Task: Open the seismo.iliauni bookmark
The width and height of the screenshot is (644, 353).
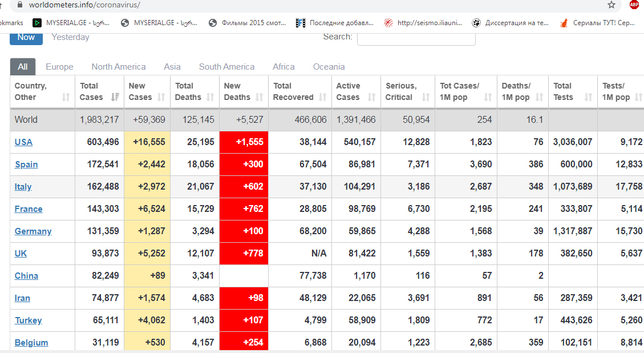Action: point(424,23)
